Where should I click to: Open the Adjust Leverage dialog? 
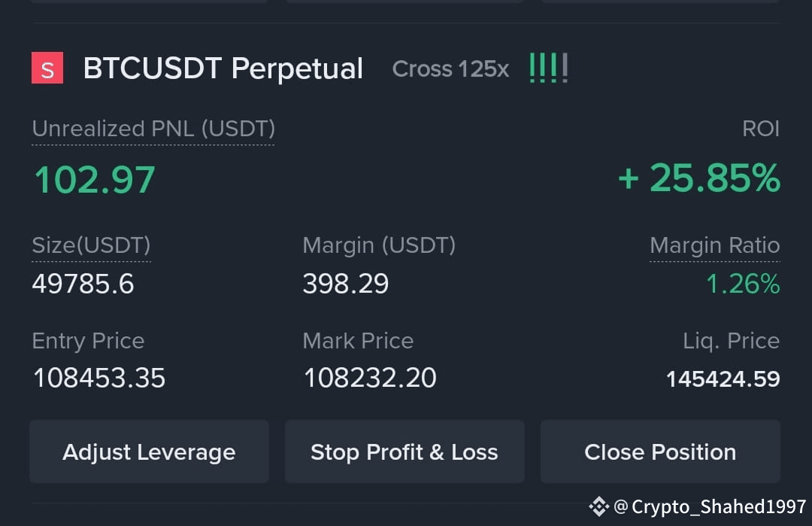(149, 452)
